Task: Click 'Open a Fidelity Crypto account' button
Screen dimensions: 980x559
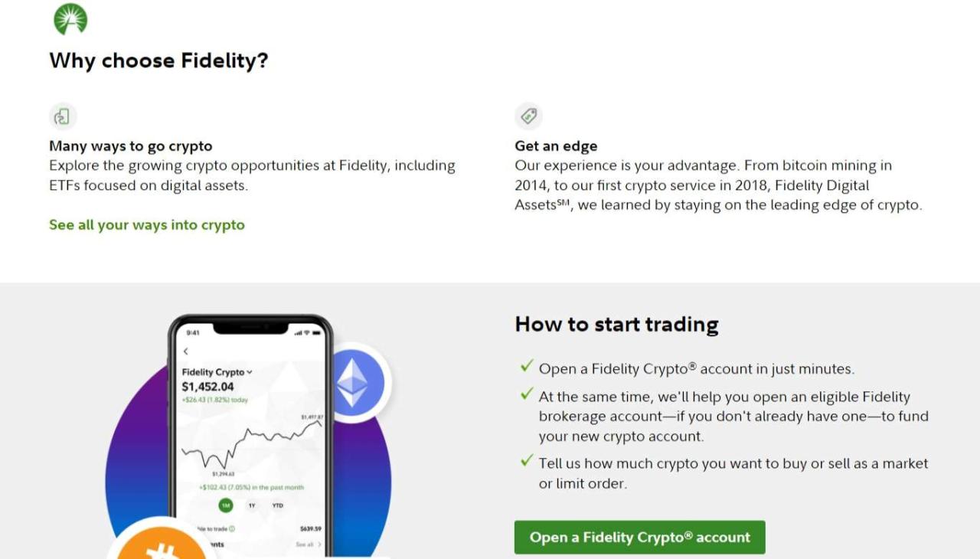Action: click(x=639, y=537)
